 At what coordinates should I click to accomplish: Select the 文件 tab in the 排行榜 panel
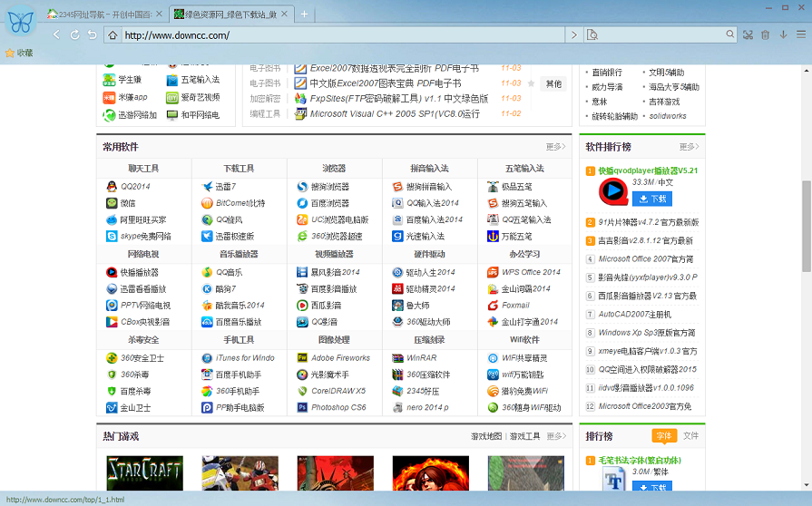[690, 436]
